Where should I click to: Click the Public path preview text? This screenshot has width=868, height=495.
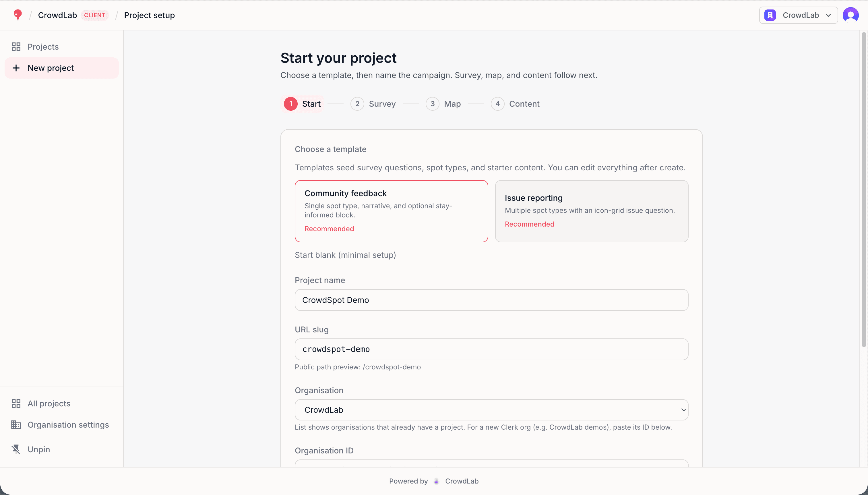(358, 367)
